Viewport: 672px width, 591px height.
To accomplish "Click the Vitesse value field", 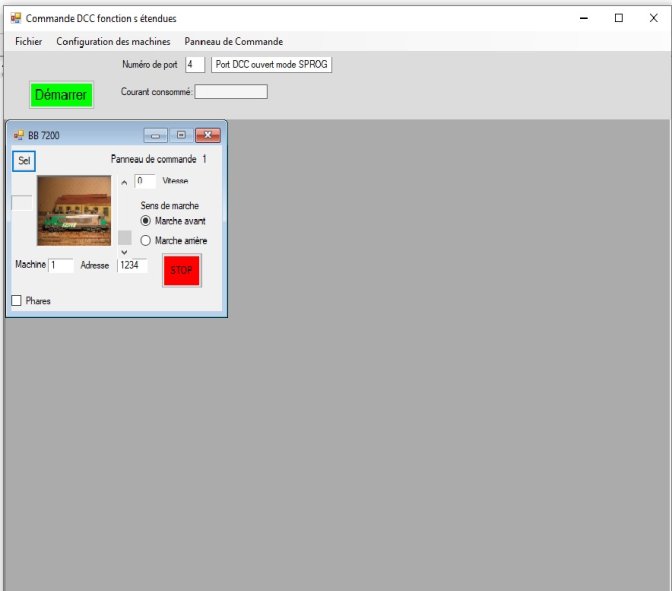I will (x=145, y=181).
